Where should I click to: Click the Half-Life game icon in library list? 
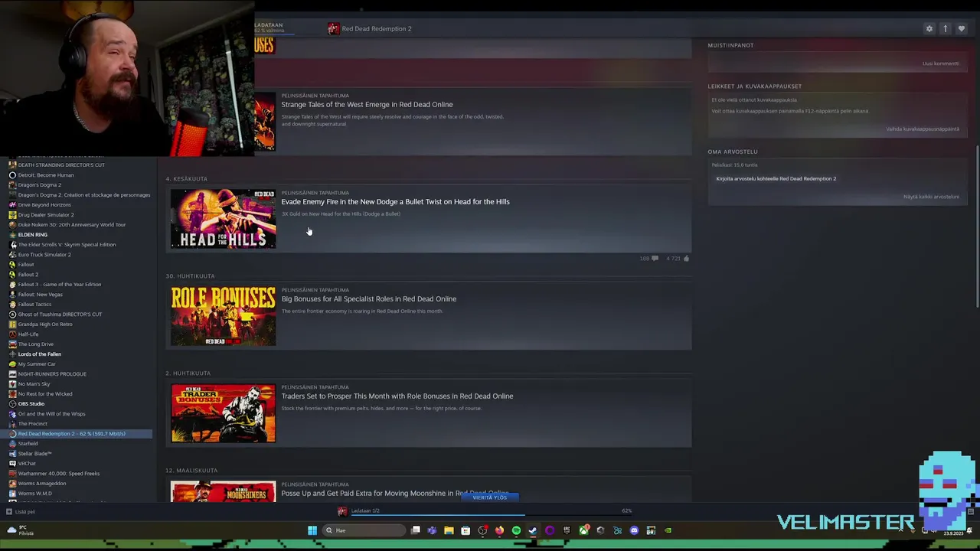[12, 334]
